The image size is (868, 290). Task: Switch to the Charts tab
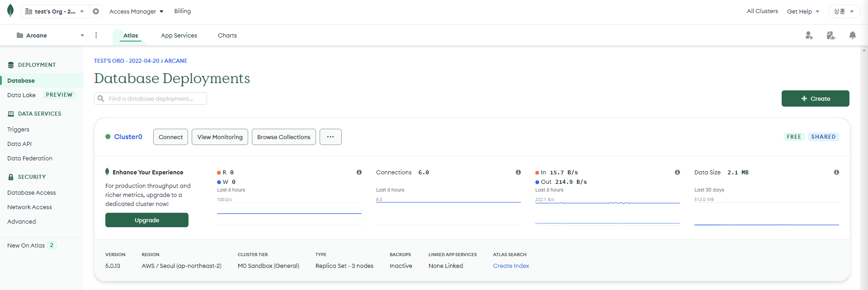[x=227, y=35]
